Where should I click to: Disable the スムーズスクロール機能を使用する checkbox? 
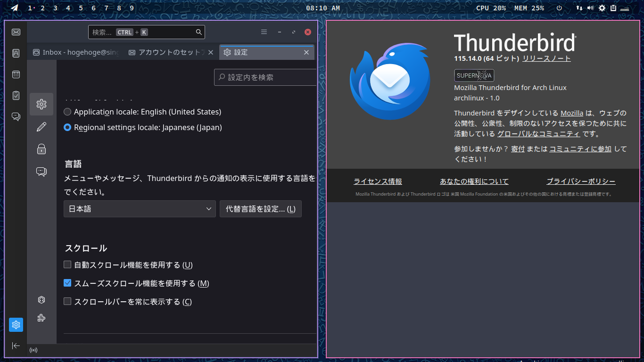tap(67, 283)
